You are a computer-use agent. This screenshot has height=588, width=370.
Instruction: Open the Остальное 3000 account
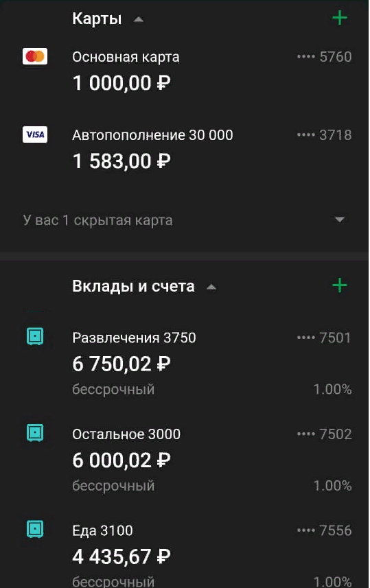(x=185, y=460)
